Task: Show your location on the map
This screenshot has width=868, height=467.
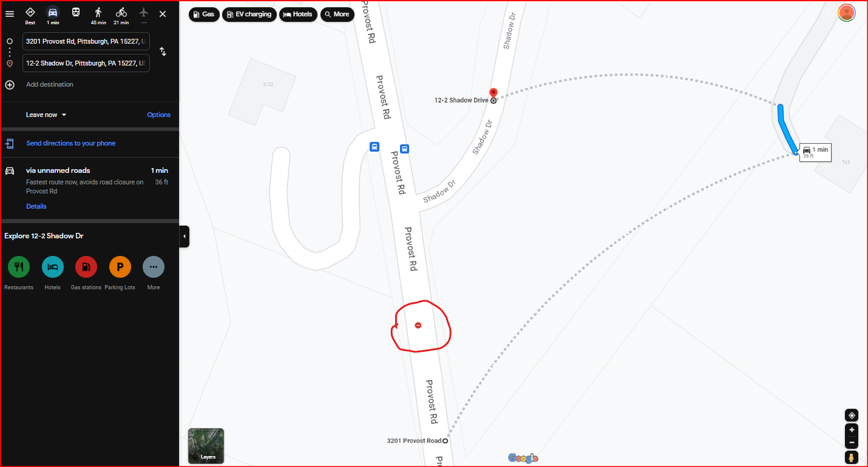Action: tap(852, 415)
